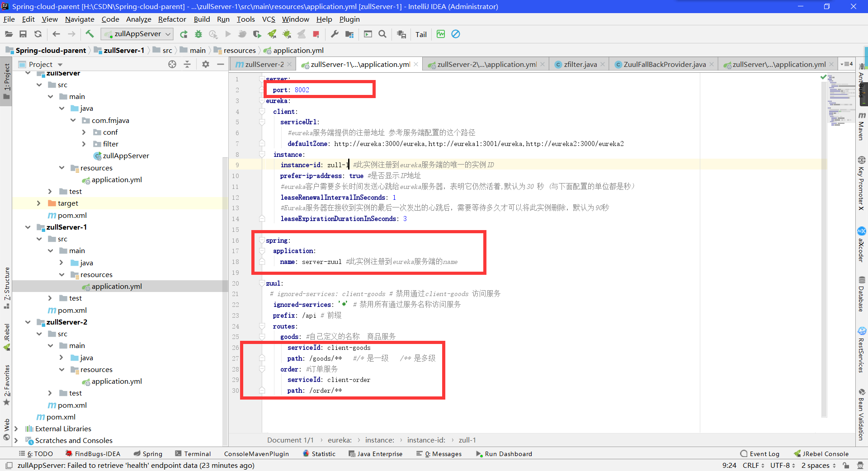868x471 pixels.
Task: Click the blue circle-slash toolbar icon
Action: [456, 34]
